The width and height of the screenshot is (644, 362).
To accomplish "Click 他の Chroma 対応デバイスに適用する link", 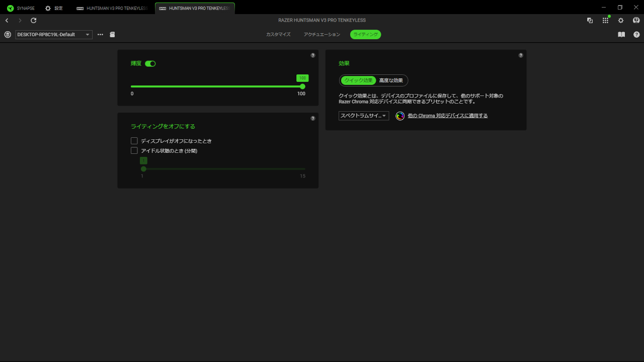I will coord(447,116).
